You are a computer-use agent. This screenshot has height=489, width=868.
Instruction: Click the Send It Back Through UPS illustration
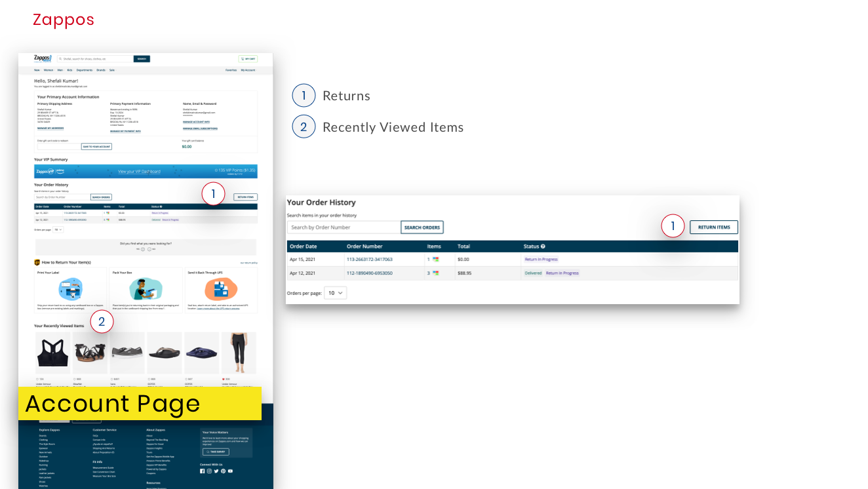tap(221, 289)
